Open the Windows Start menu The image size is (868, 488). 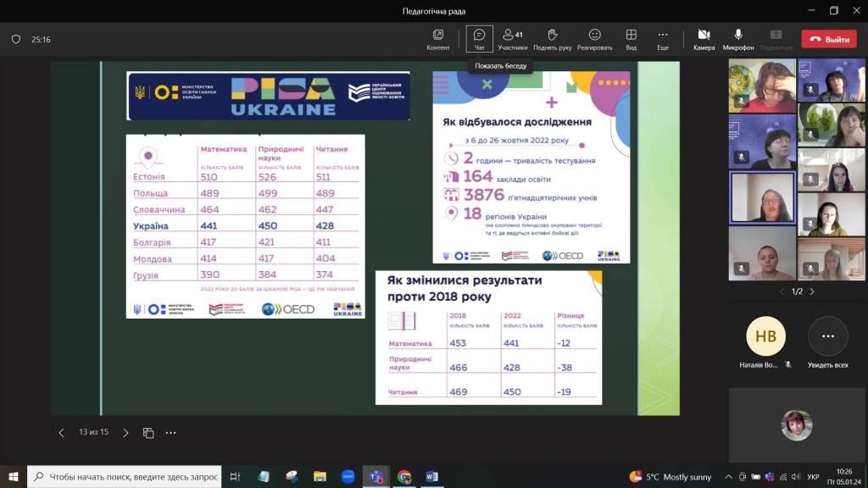pos(14,476)
